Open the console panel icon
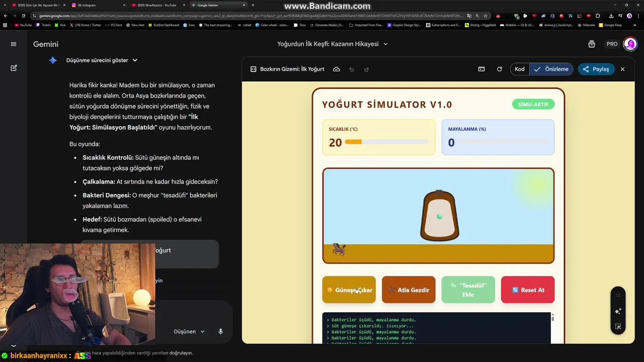Screen dimensions: 644x362 point(481,69)
